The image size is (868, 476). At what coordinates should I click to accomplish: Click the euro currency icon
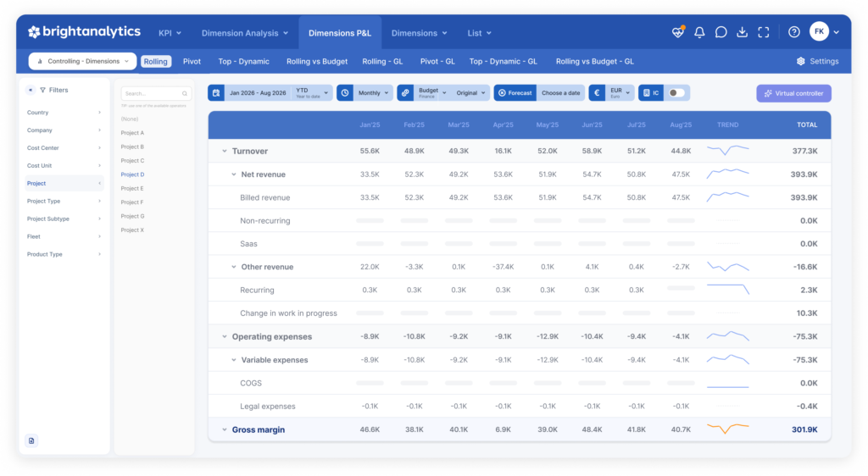597,93
